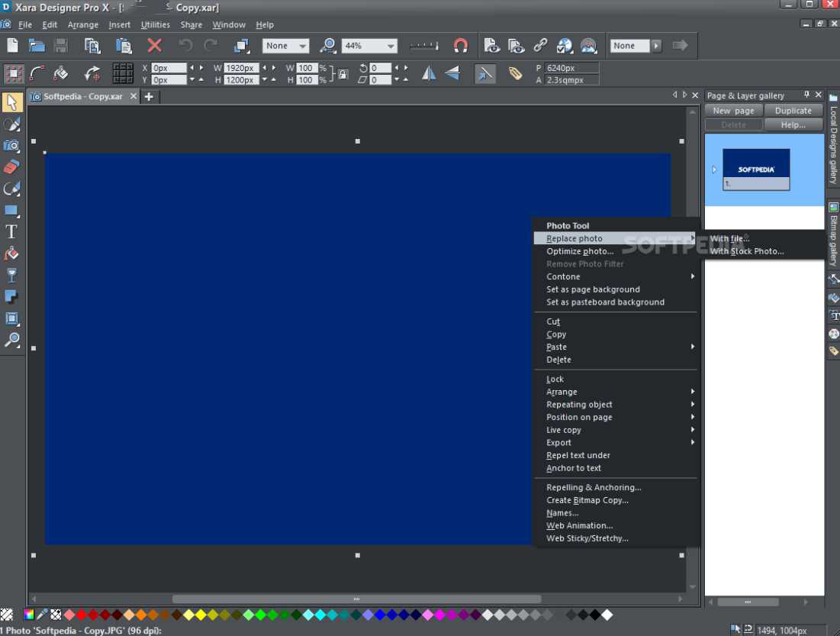Select the Softpedia page thumbnail
Viewport: 840px width, 636px height.
[756, 169]
